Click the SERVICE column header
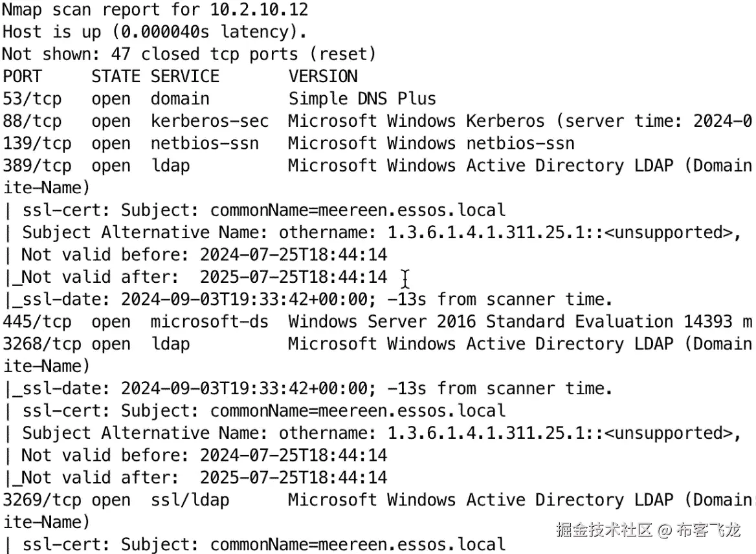The image size is (756, 554). pyautogui.click(x=185, y=76)
